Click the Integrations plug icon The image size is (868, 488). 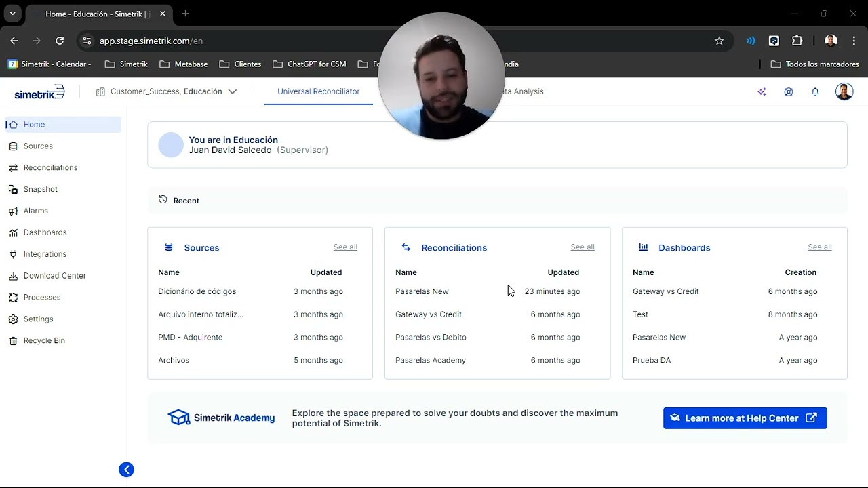pyautogui.click(x=13, y=254)
